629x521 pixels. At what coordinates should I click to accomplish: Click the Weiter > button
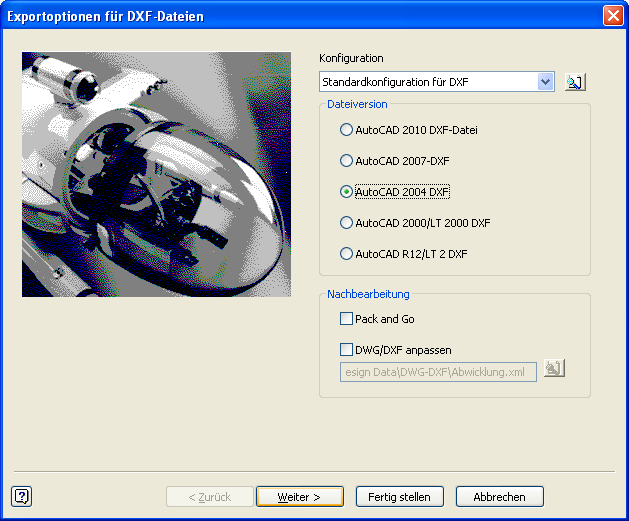click(x=300, y=497)
